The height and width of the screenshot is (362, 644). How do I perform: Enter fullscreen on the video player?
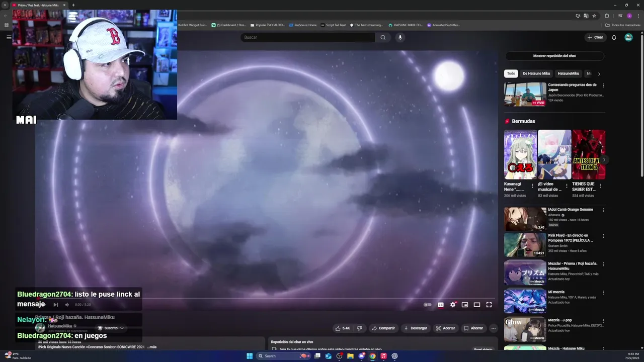click(x=489, y=305)
